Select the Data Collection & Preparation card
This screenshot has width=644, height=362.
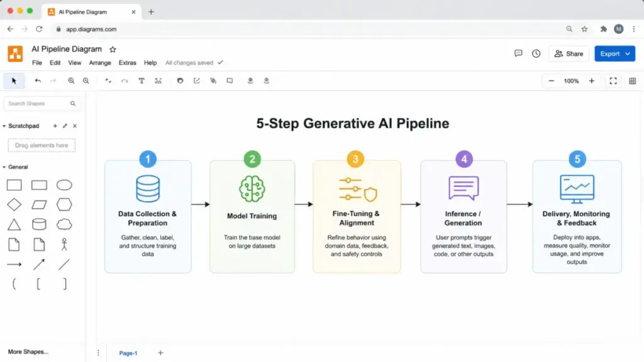pos(148,217)
